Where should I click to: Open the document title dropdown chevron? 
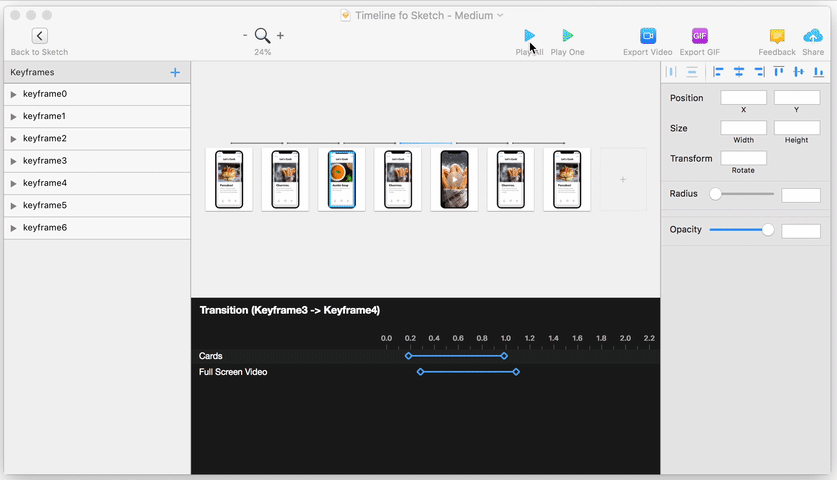click(x=500, y=15)
